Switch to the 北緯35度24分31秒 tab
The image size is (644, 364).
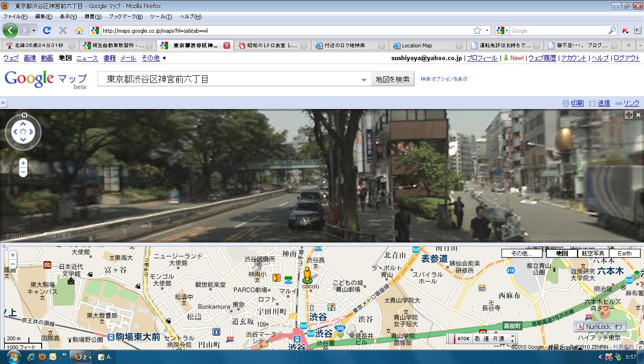(40, 45)
